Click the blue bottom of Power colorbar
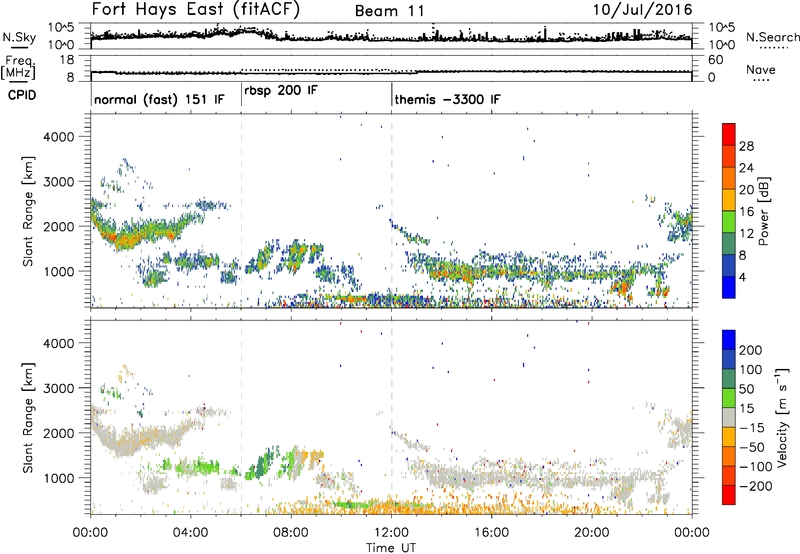The image size is (800, 554). tap(729, 288)
